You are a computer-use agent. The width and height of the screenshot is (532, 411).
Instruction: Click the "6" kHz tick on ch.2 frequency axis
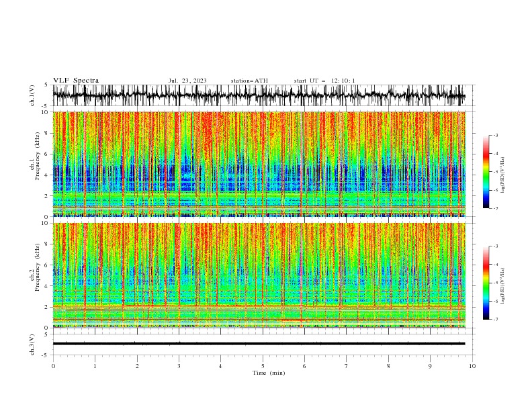tap(46, 265)
